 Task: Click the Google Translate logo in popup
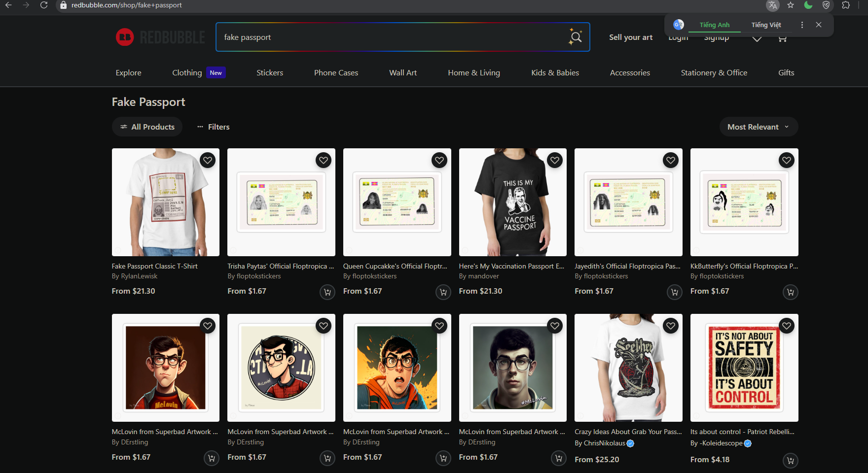point(679,25)
